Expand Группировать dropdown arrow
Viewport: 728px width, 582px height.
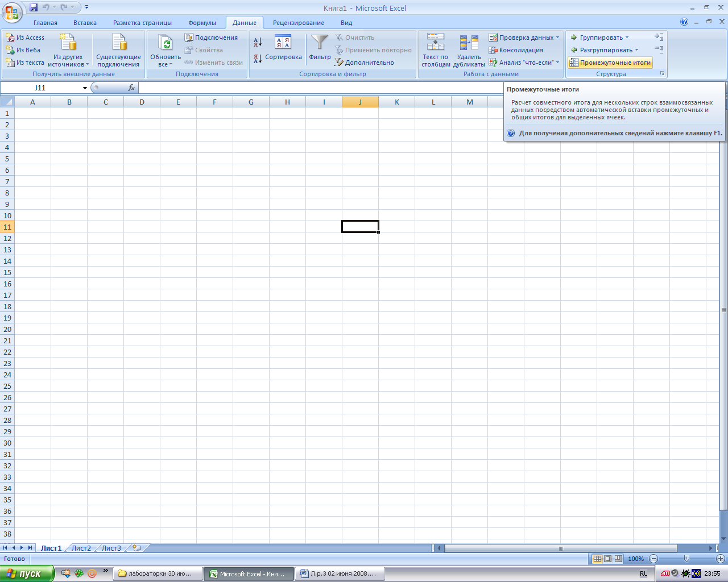tap(627, 38)
